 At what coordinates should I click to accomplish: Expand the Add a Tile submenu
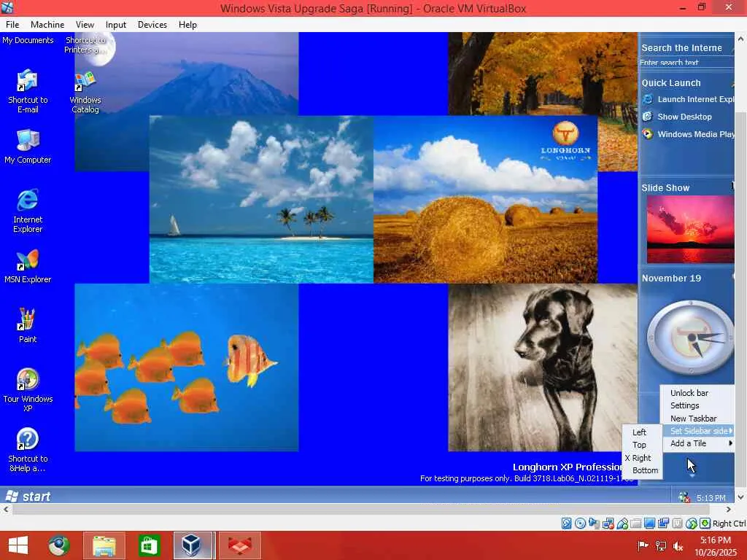(698, 443)
